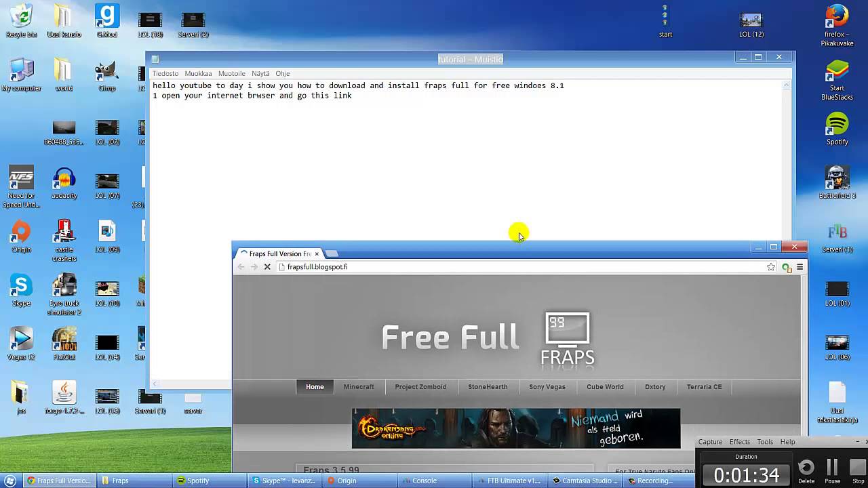Click the frapsfull.blogspot.fi address bar
Image resolution: width=868 pixels, height=488 pixels.
pos(521,267)
